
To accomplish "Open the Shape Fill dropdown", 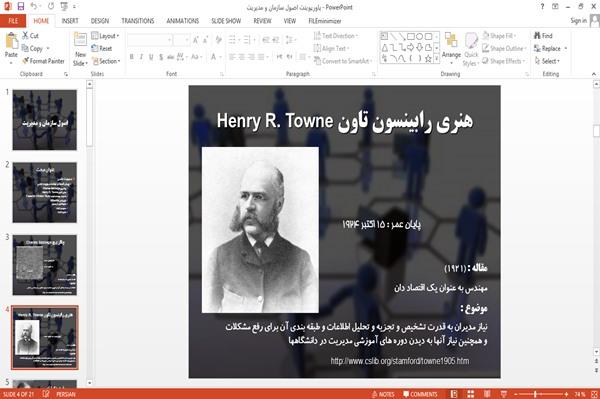I will pos(500,36).
